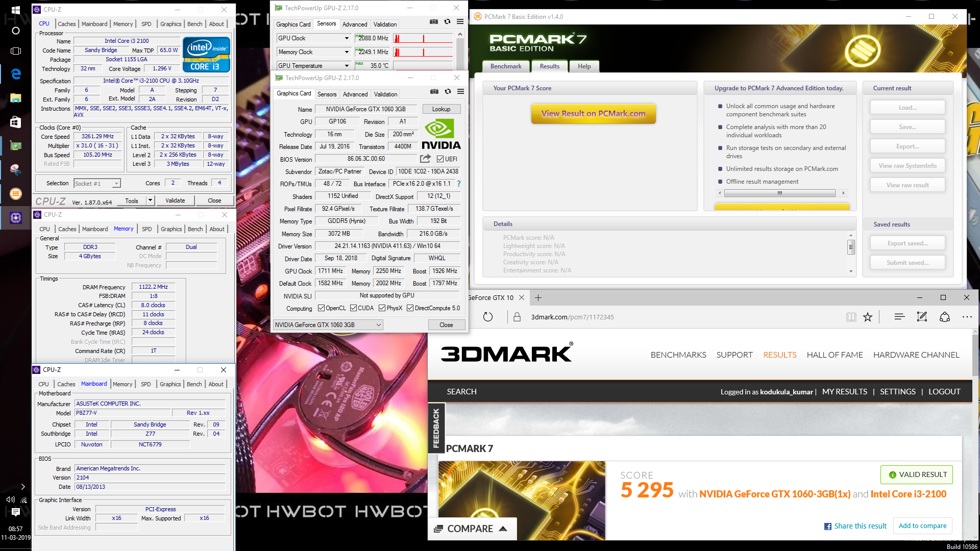Open Edge Hub favorites list icon

pos(899,317)
